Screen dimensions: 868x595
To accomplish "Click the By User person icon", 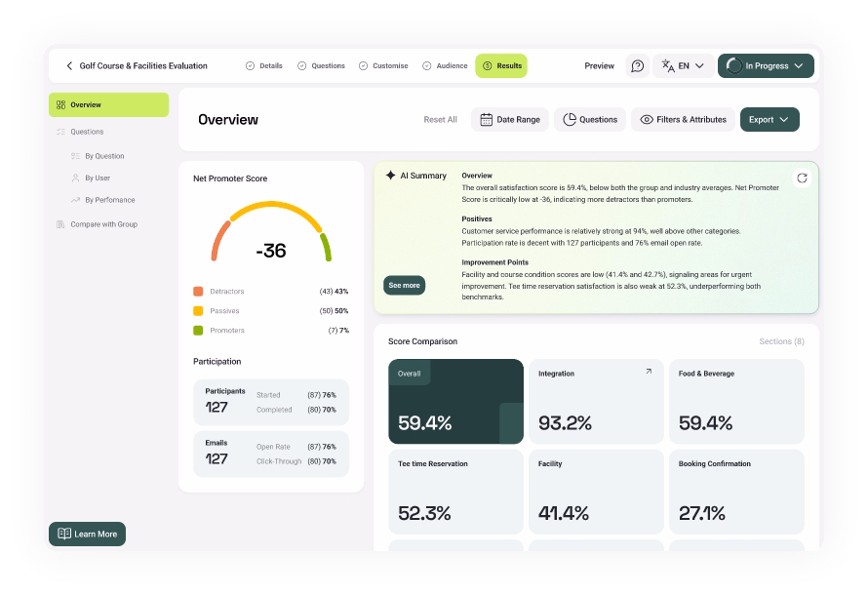I will point(75,178).
